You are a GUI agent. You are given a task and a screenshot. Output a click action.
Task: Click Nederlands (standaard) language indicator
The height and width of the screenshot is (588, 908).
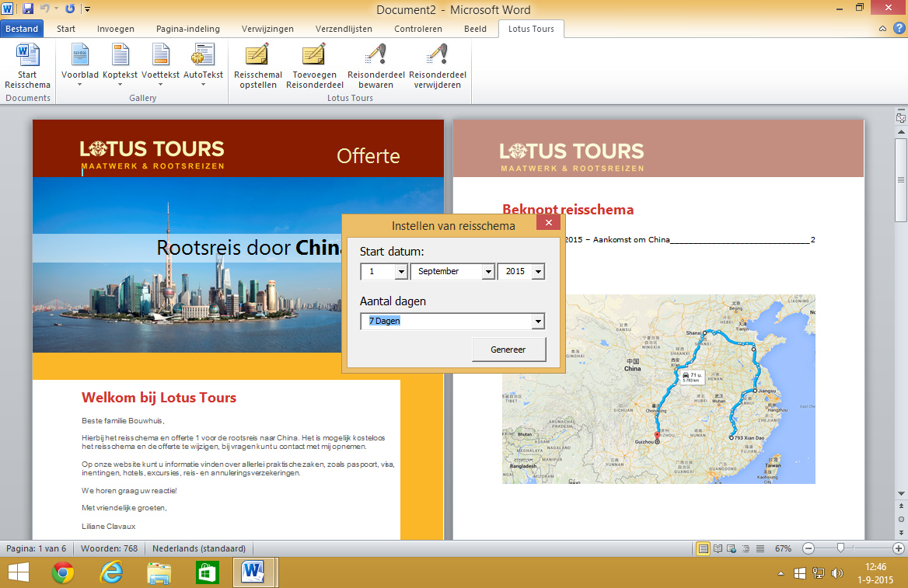[x=199, y=548]
